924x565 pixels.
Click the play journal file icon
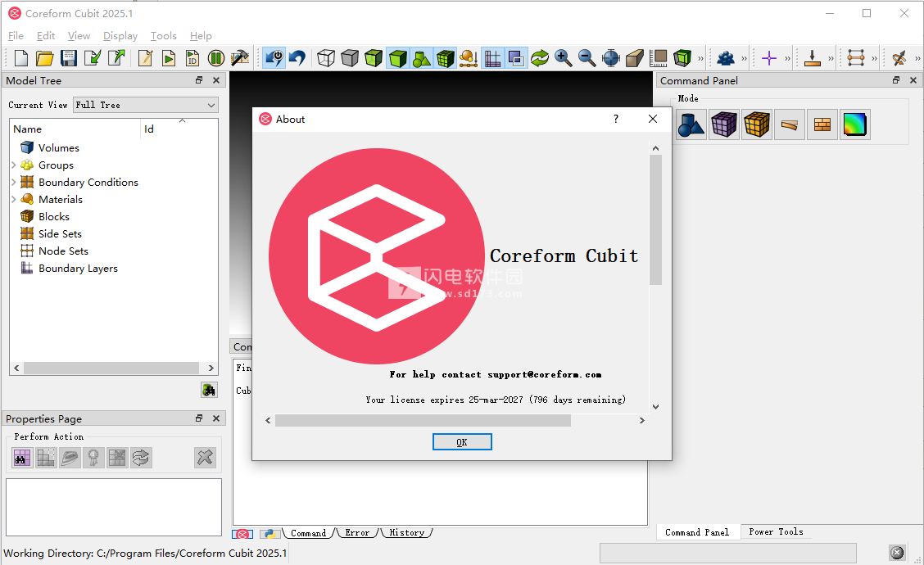169,58
